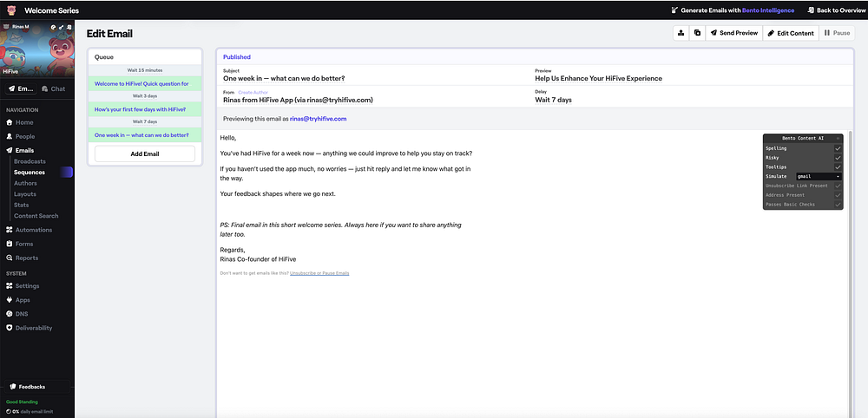The height and width of the screenshot is (418, 868).
Task: Click the Add Email button
Action: coord(144,153)
